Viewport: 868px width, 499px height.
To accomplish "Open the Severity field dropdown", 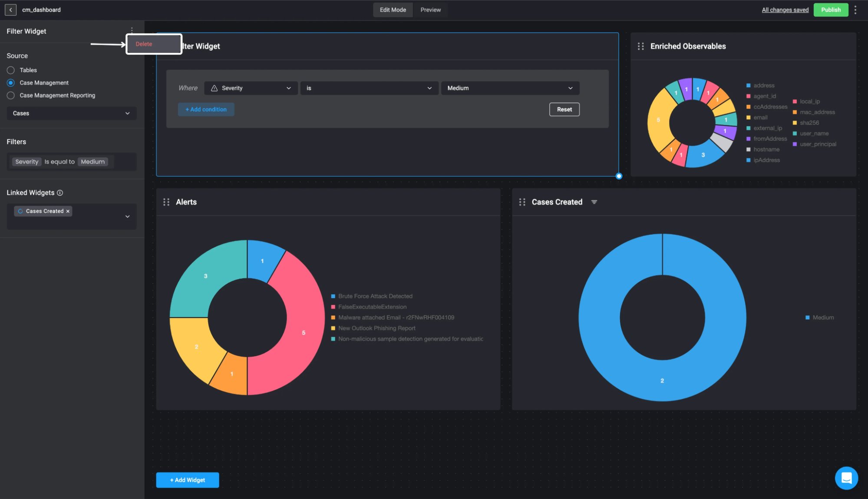I will click(x=251, y=88).
